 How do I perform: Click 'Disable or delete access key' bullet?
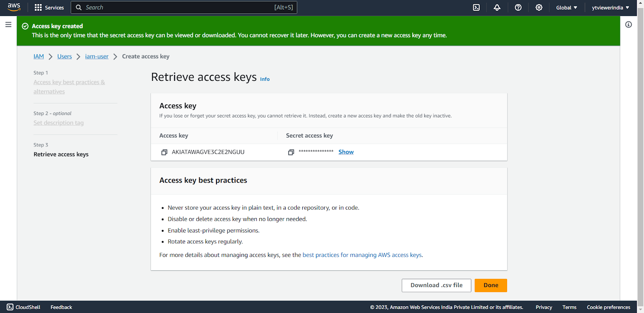pos(237,219)
